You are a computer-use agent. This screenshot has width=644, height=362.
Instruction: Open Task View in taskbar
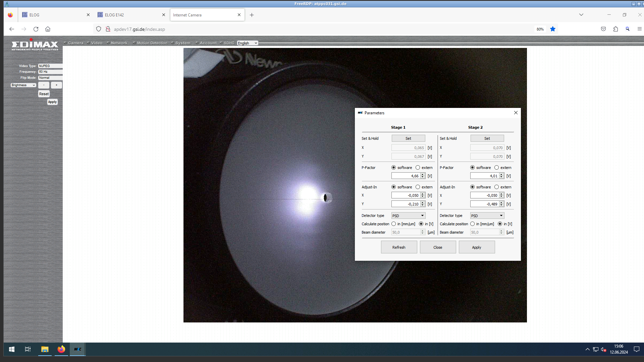coord(28,349)
